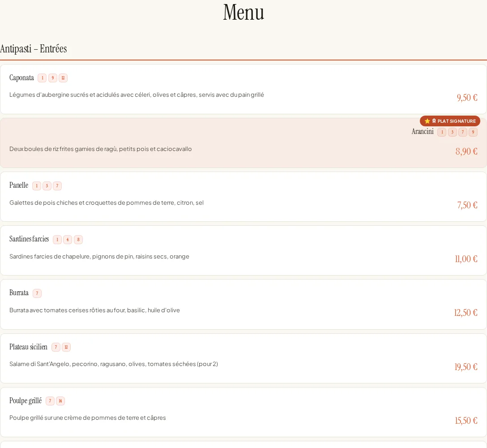Click allergen badge 1 next to Arancini
This screenshot has width=487, height=448.
click(x=442, y=132)
